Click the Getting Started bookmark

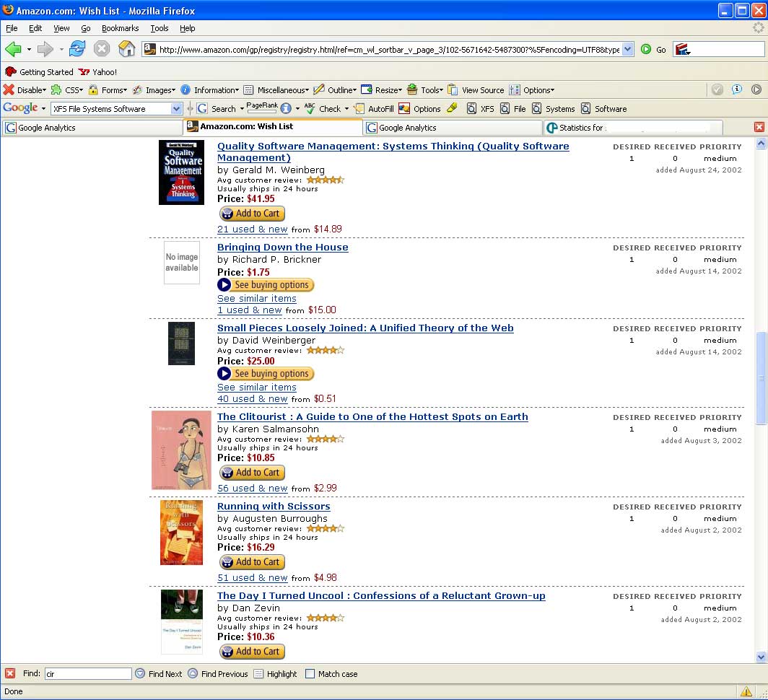(39, 72)
